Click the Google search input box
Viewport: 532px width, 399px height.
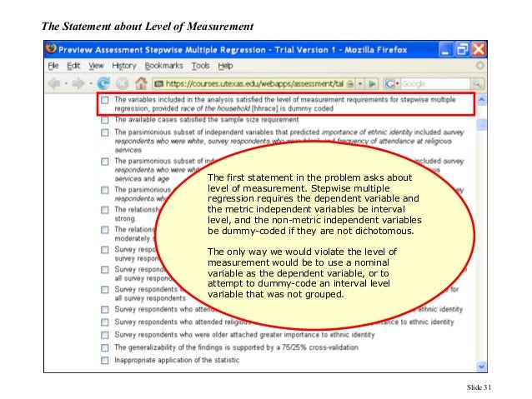[435, 84]
